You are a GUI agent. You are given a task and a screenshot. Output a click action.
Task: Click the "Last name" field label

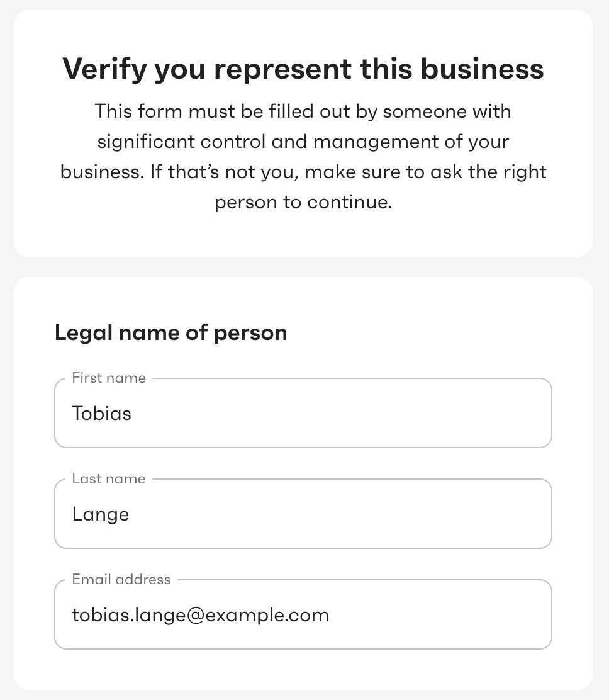pyautogui.click(x=109, y=478)
